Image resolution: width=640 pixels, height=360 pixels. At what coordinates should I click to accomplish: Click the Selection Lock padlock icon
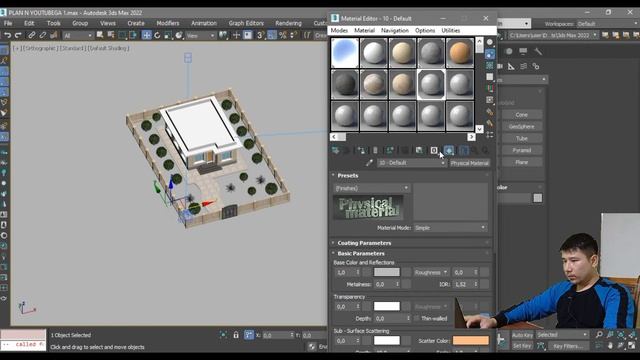click(x=236, y=335)
